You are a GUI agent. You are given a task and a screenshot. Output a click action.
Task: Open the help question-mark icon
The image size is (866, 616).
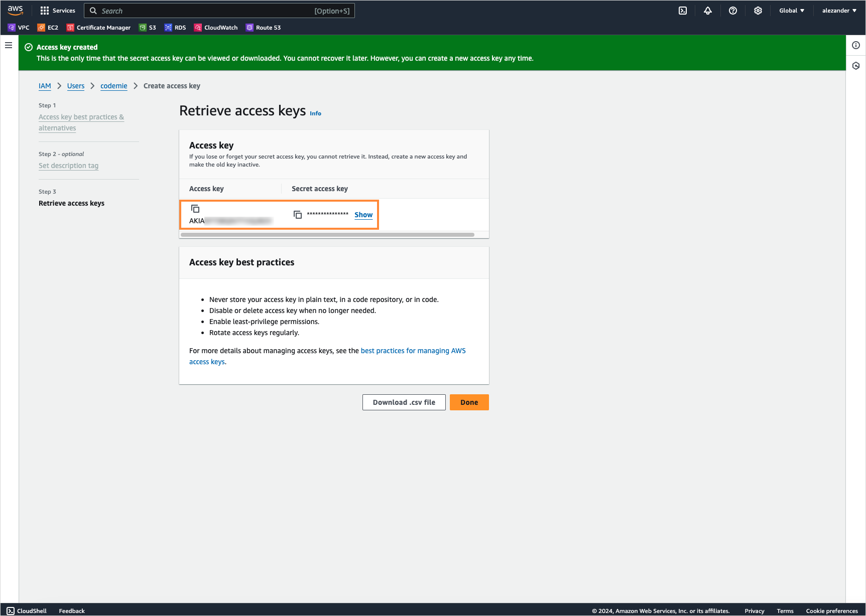(x=732, y=10)
